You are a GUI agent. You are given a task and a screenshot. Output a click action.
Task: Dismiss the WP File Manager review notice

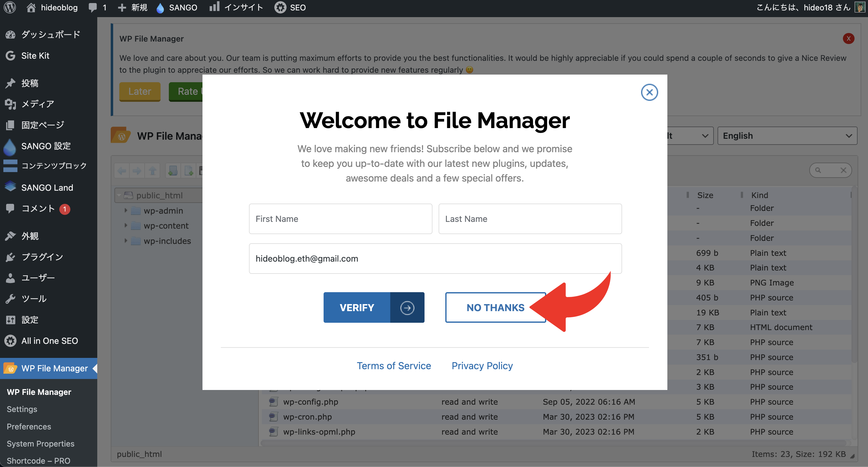point(848,39)
